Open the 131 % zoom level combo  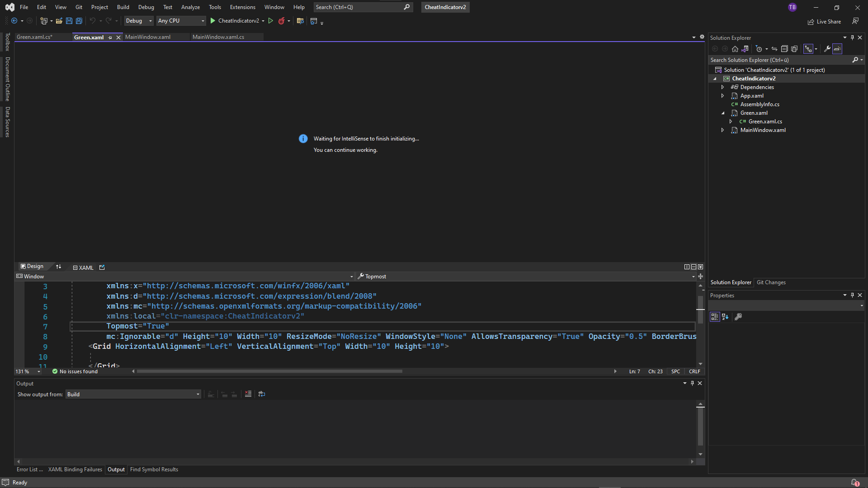click(x=28, y=371)
